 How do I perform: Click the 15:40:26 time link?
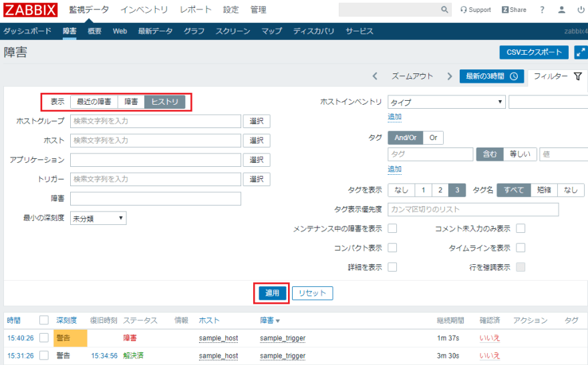[x=21, y=338]
